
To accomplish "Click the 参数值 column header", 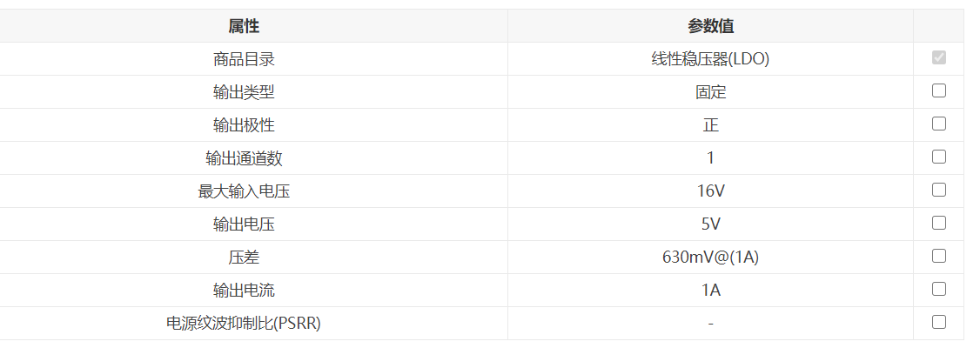I will (710, 26).
